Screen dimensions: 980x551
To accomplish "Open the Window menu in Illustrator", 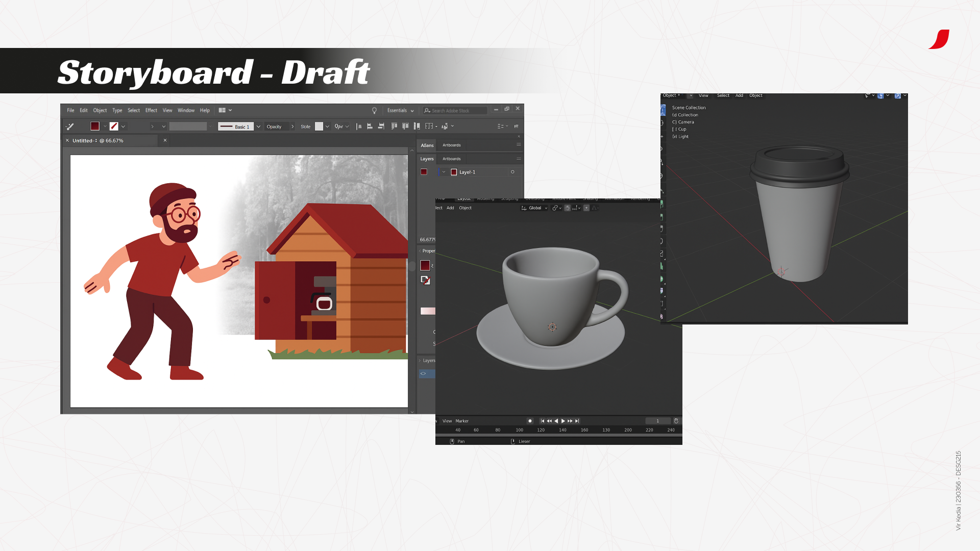I will 186,110.
